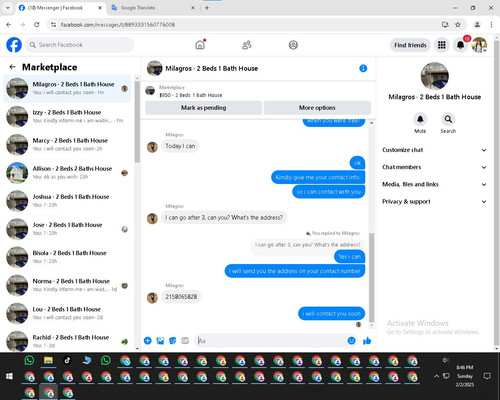The width and height of the screenshot is (500, 400).
Task: Focus the Search Facebook field
Action: click(80, 45)
